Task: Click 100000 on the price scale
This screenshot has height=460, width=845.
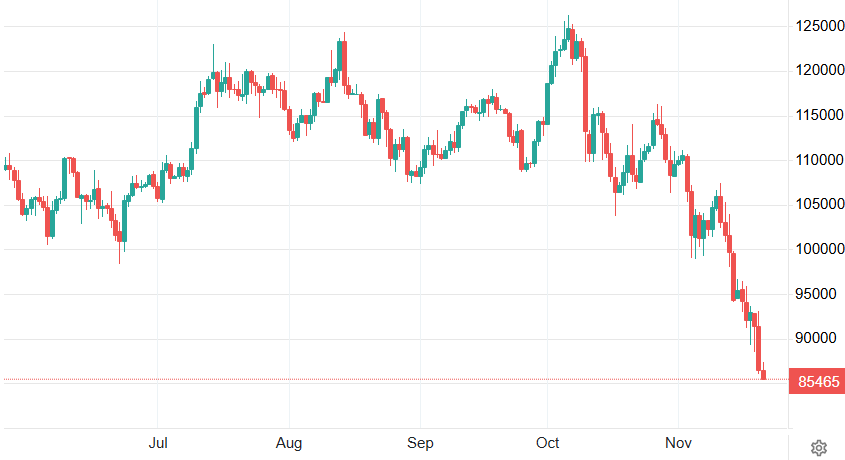Action: point(816,249)
